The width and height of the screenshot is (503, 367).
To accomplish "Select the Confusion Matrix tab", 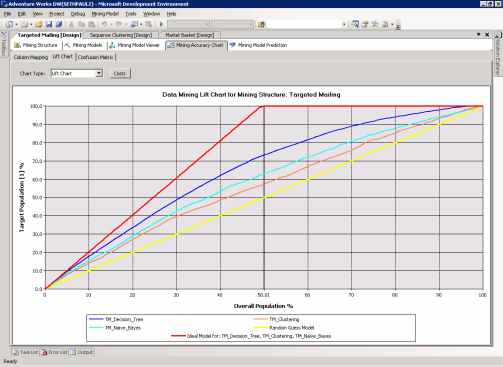I will [96, 57].
